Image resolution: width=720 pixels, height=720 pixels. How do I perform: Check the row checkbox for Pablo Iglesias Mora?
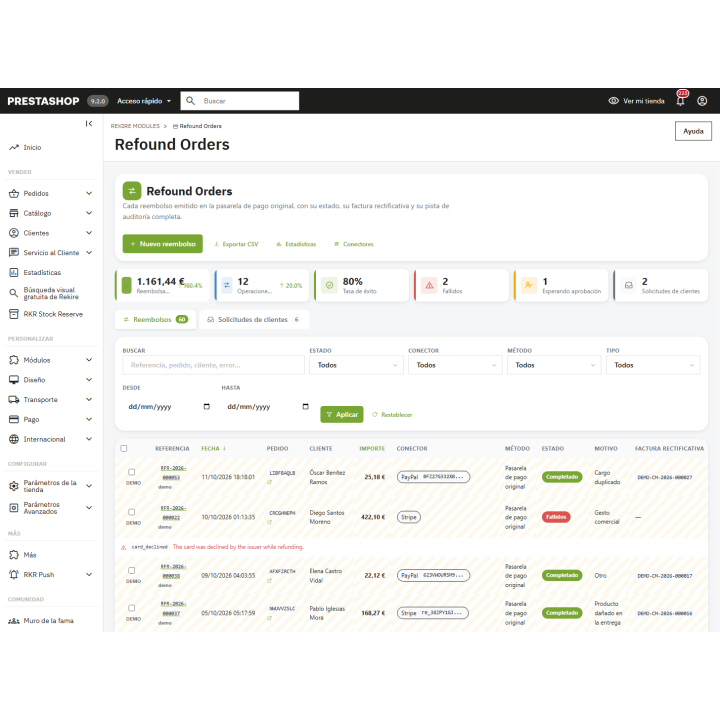pos(132,608)
